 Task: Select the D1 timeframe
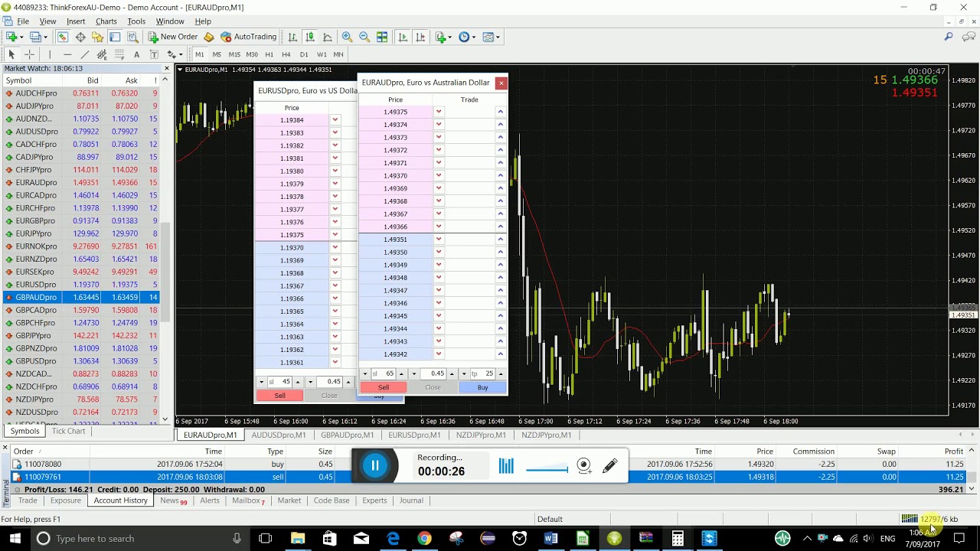click(x=304, y=54)
